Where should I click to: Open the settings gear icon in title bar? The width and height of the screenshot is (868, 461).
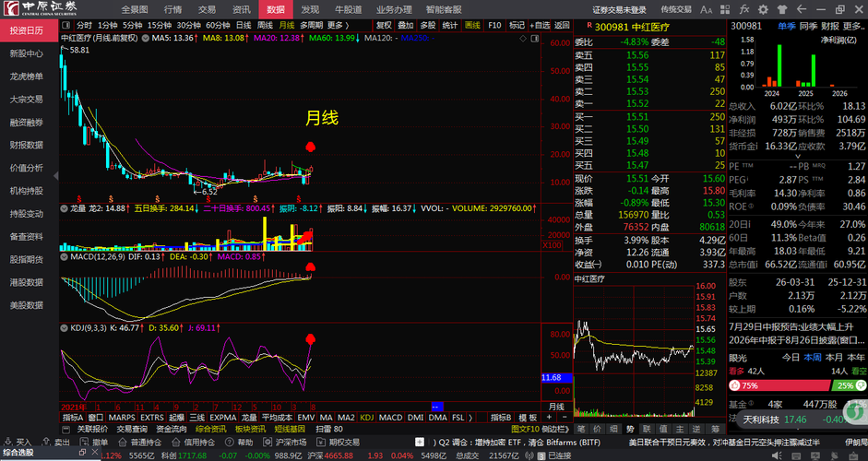[x=764, y=9]
